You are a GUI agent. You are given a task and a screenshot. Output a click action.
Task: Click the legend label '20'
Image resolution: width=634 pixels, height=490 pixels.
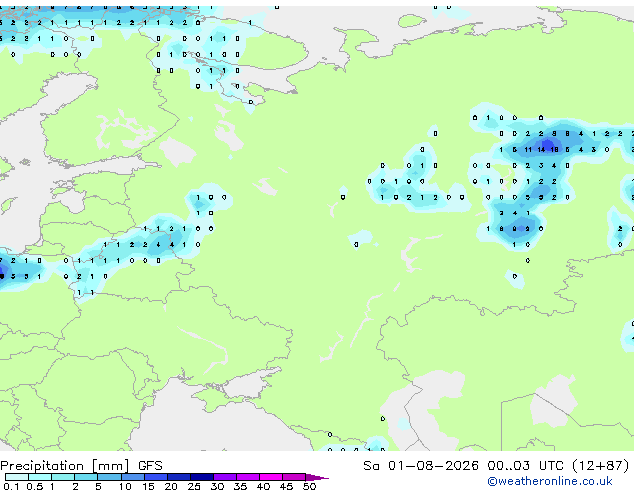coord(171,486)
